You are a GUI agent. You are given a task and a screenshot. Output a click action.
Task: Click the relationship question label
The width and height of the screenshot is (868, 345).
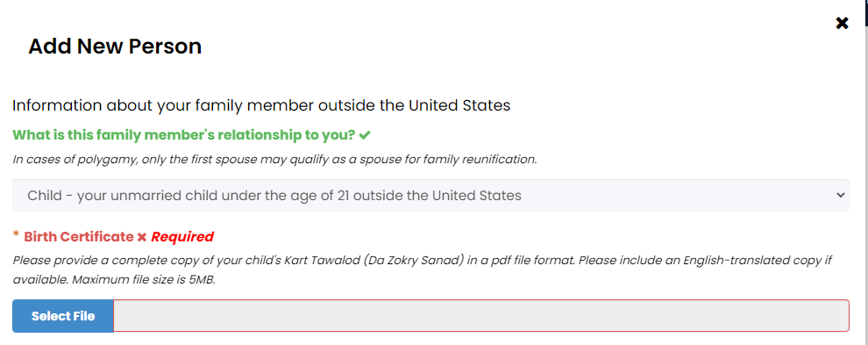[184, 135]
